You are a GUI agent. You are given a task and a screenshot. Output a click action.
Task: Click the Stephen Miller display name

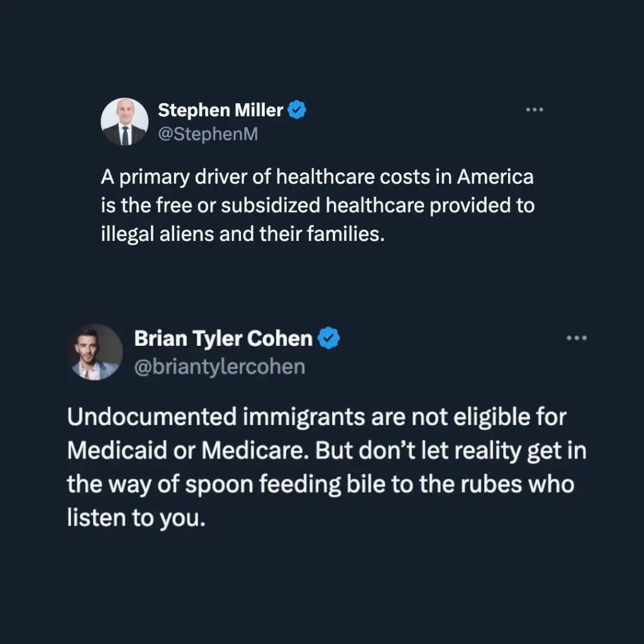pos(220,111)
